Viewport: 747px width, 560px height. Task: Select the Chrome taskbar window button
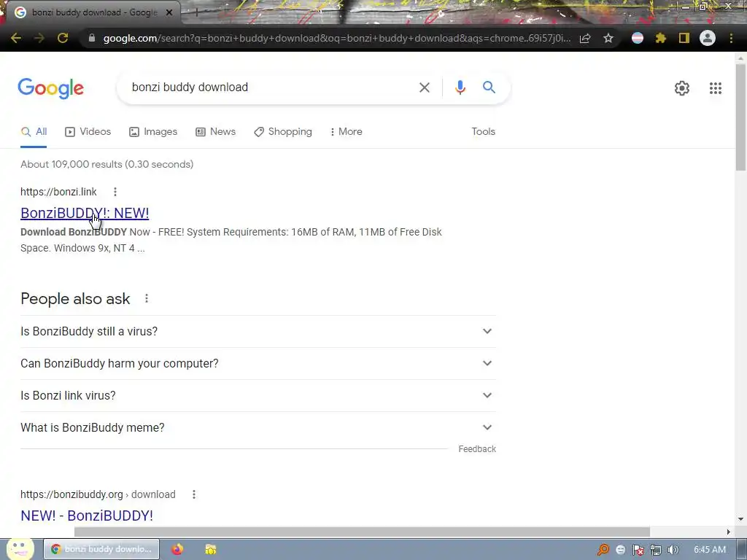tap(101, 549)
